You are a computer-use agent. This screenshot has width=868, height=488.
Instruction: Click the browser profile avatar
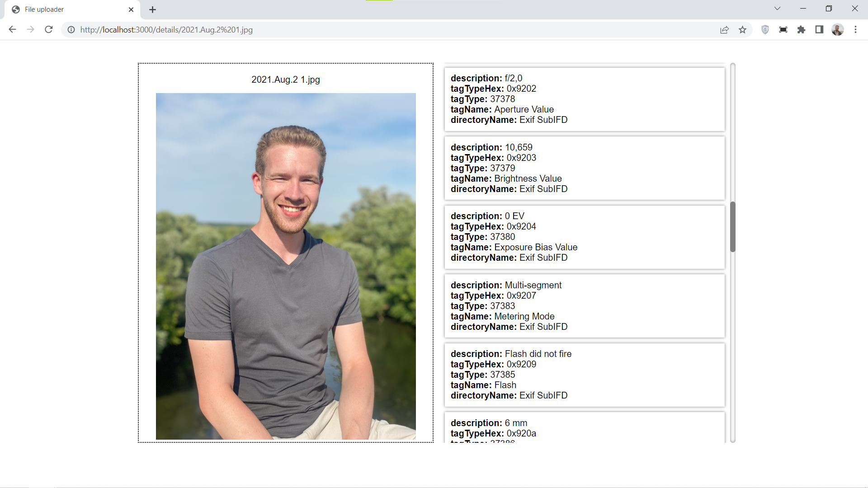pos(838,30)
